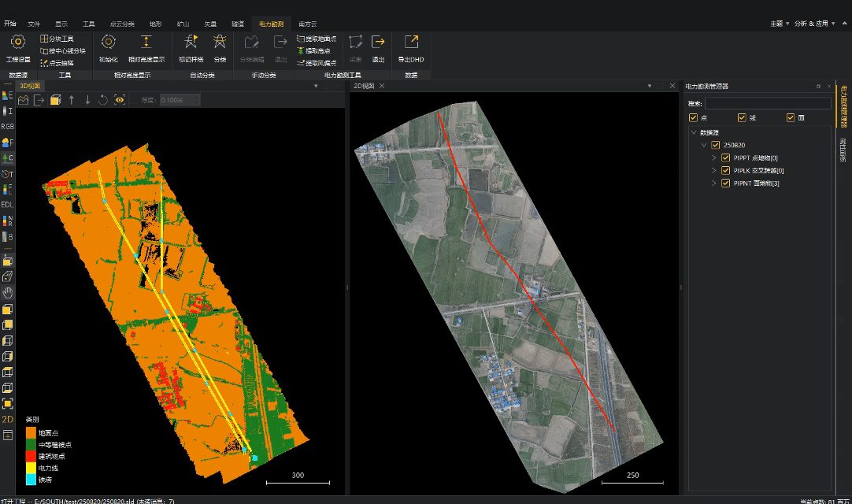
Task: Switch to the 点云分类 ribbon tab
Action: (122, 24)
